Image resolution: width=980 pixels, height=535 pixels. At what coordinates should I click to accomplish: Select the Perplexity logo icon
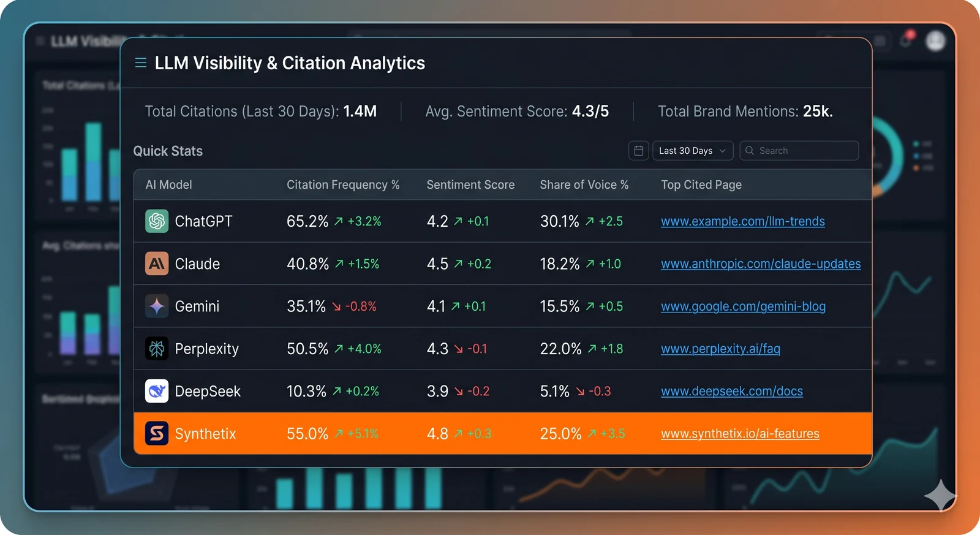pos(157,348)
